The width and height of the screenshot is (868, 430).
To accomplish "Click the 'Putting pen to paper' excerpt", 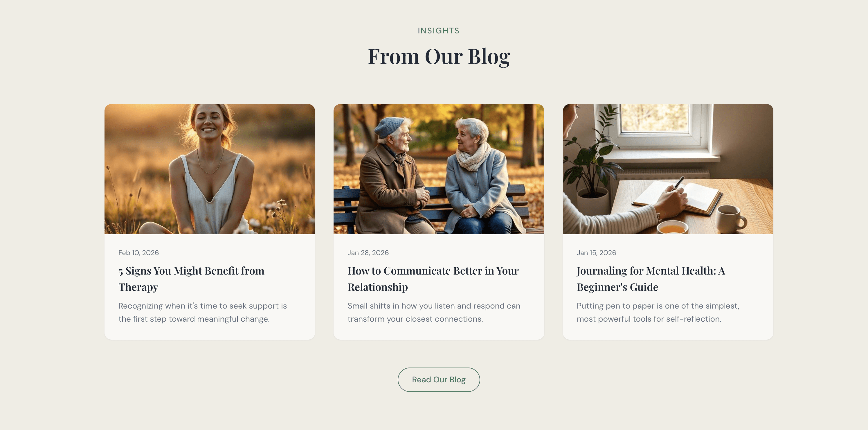I will click(x=658, y=312).
